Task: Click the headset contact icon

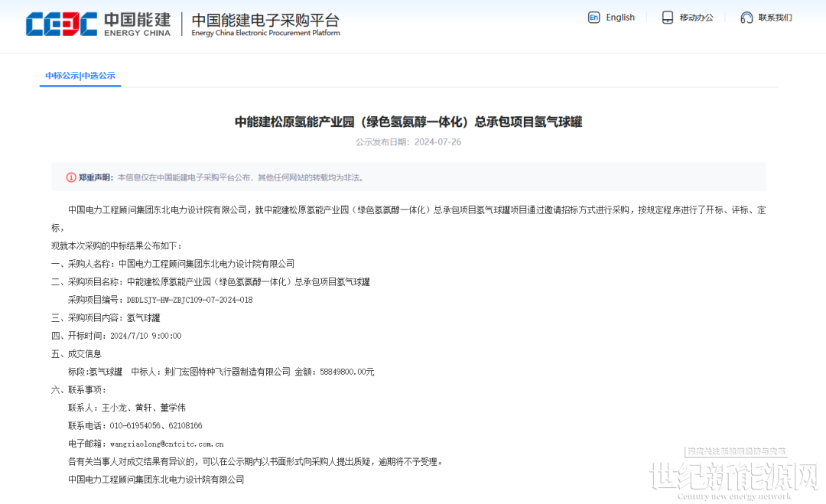Action: tap(746, 18)
